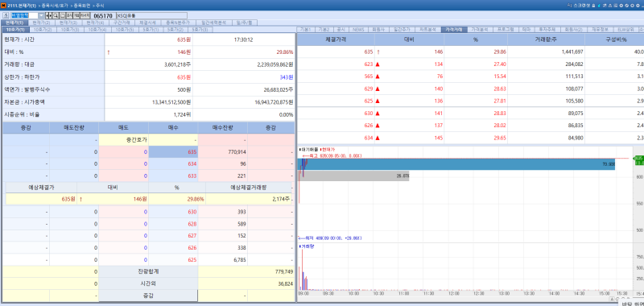Open the 기본2 tab in right panel
644x306 pixels.
click(324, 30)
